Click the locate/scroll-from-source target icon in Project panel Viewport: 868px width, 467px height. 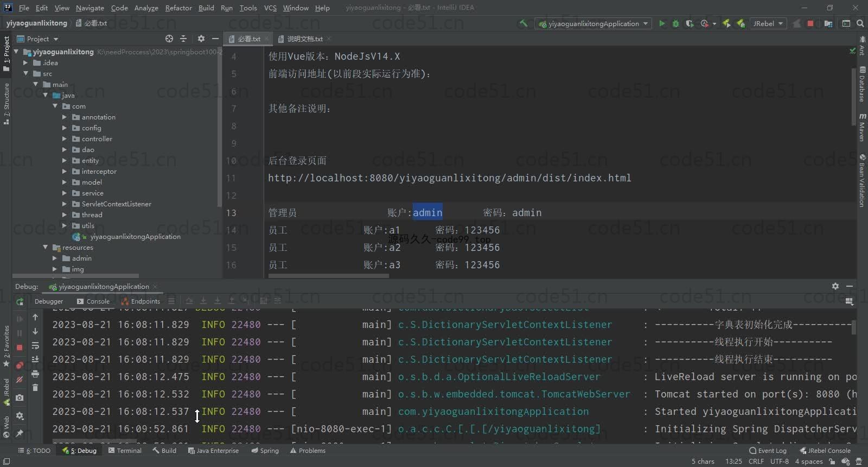point(169,39)
